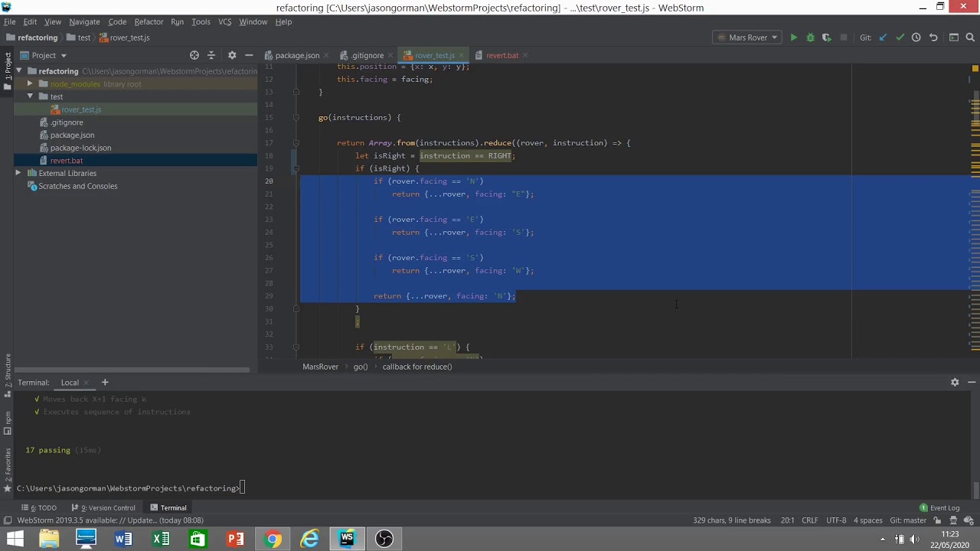
Task: Hide the Project tool window
Action: [x=249, y=55]
